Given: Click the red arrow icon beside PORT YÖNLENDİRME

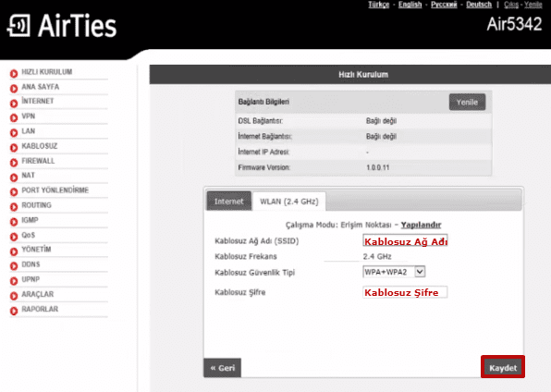Looking at the screenshot, I should click(x=14, y=192).
